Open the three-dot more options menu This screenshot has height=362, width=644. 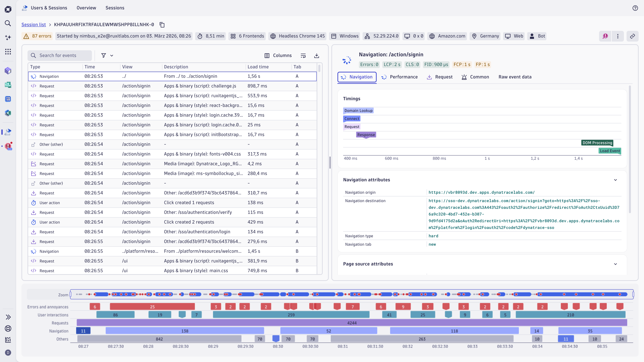618,36
